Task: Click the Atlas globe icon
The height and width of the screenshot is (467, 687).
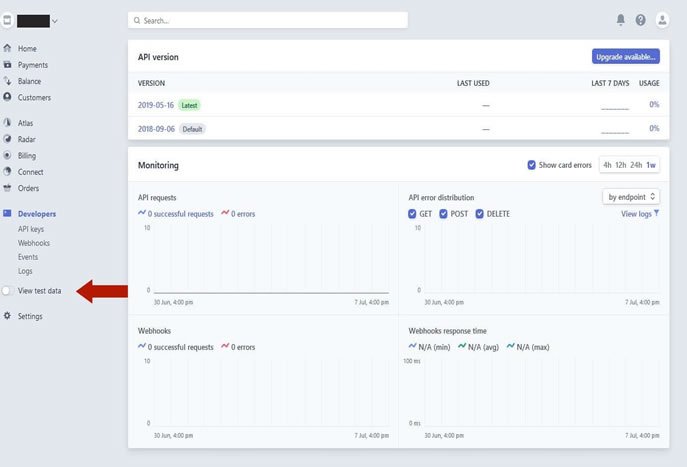Action: pos(8,123)
